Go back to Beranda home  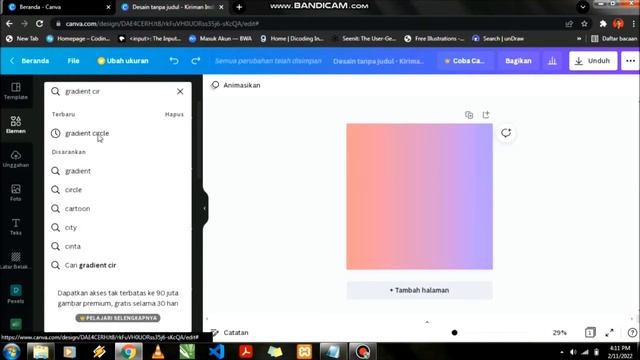pyautogui.click(x=29, y=61)
